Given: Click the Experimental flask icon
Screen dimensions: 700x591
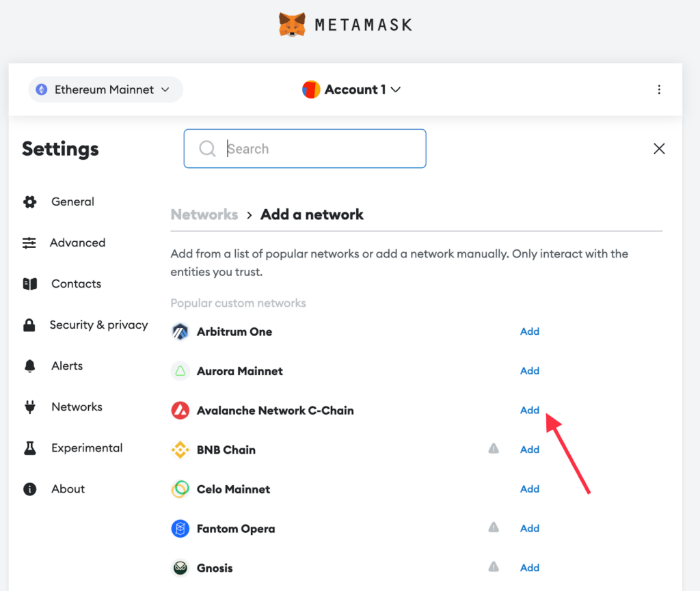Looking at the screenshot, I should (30, 448).
